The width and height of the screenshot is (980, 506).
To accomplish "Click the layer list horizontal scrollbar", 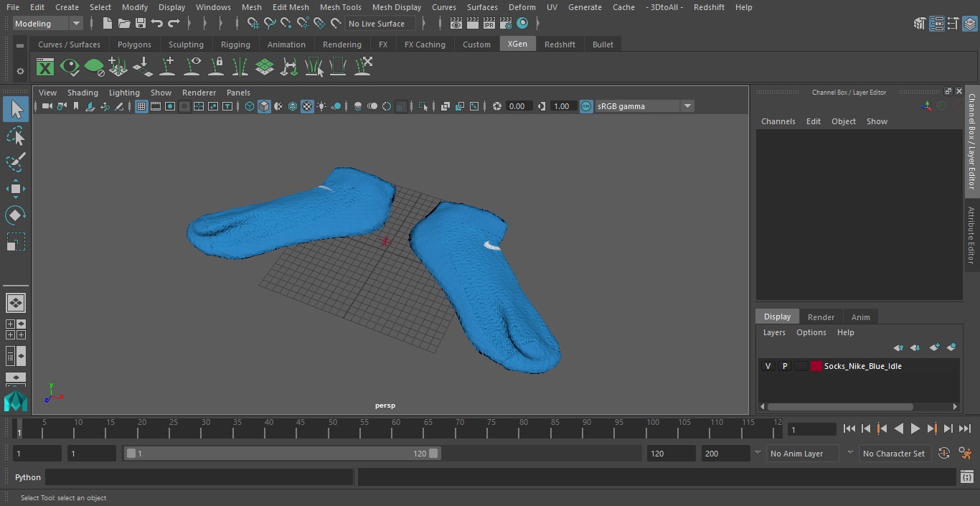I will coord(839,406).
